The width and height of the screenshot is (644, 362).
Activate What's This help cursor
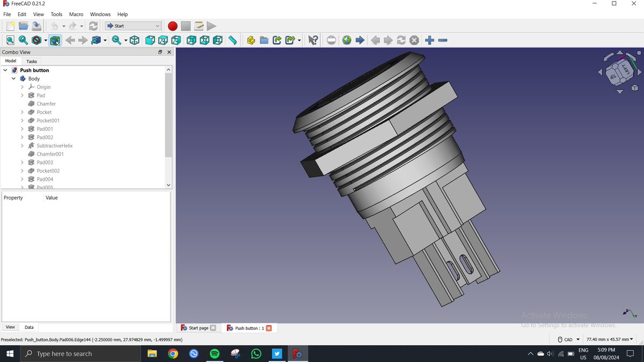pyautogui.click(x=313, y=40)
